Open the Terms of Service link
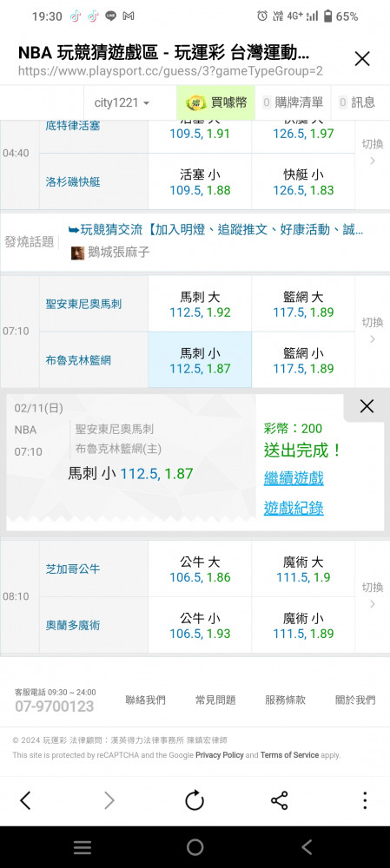 (290, 755)
